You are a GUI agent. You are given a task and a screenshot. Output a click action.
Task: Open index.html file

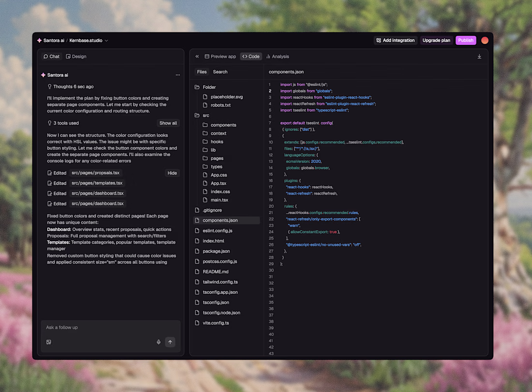[x=210, y=241]
